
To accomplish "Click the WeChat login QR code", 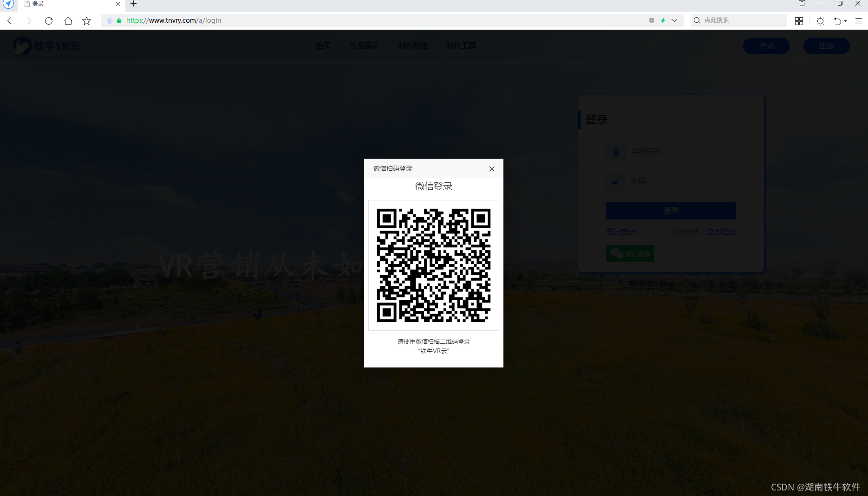I will pos(434,265).
